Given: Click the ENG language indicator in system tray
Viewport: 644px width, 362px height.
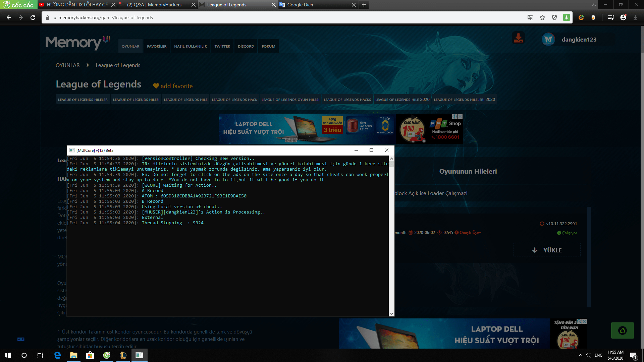Looking at the screenshot, I should click(598, 355).
